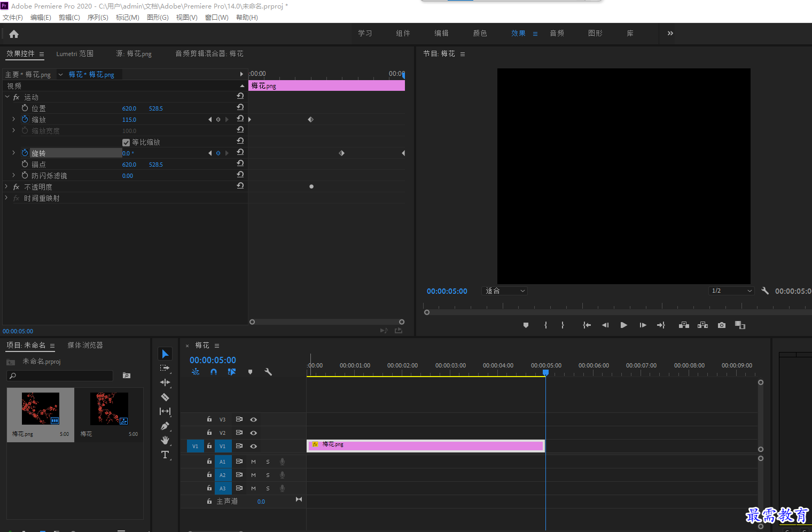Expand 时间重映射 effect
812x532 pixels.
[6, 198]
